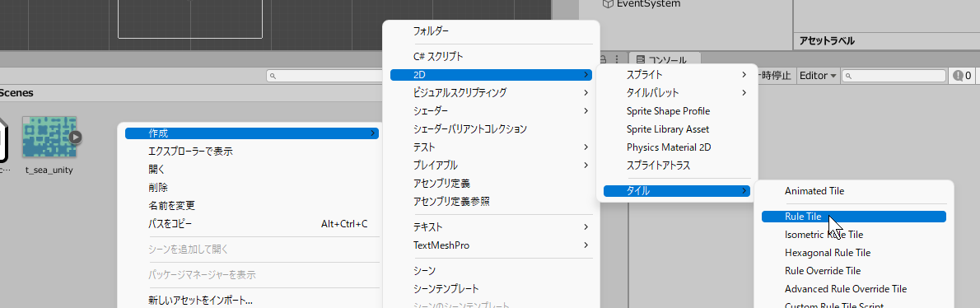
Task: Select Rule Tile in the tile submenu
Action: click(854, 216)
